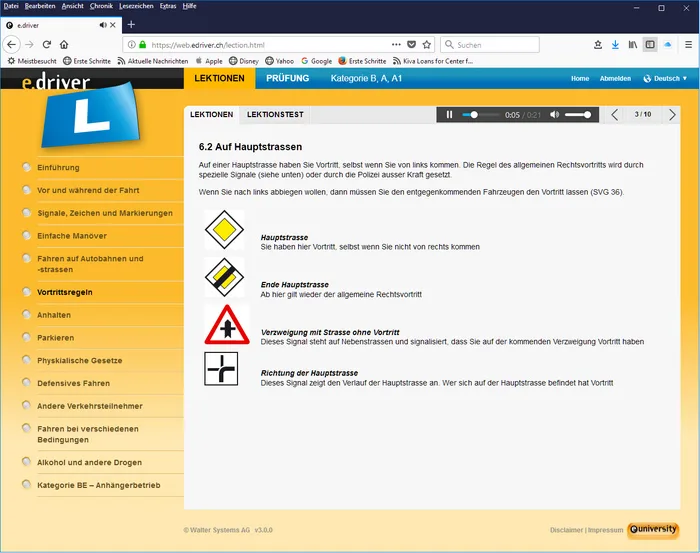Reload the page in the browser

[46, 44]
